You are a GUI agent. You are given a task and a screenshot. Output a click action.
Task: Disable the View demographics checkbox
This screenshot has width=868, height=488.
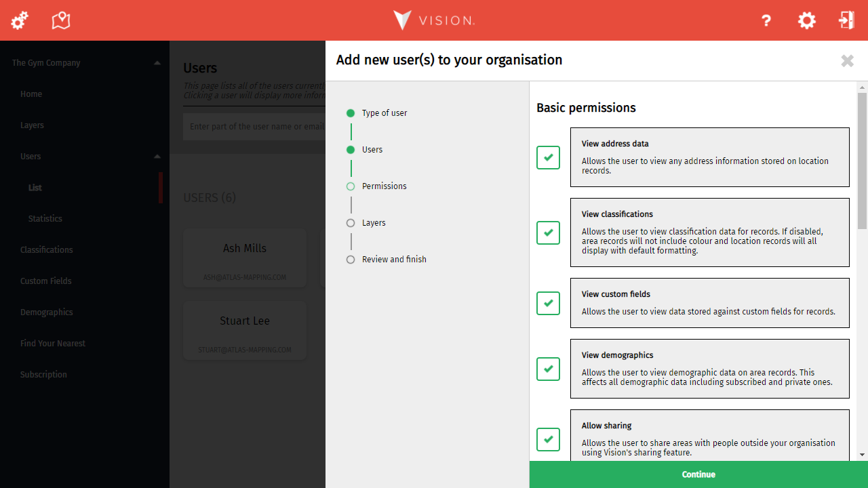pos(548,369)
